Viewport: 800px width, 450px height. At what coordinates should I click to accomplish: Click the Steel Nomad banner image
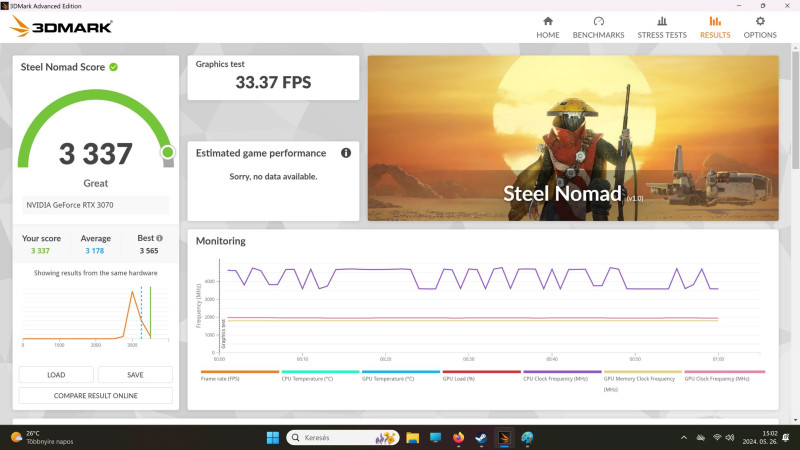pos(573,138)
